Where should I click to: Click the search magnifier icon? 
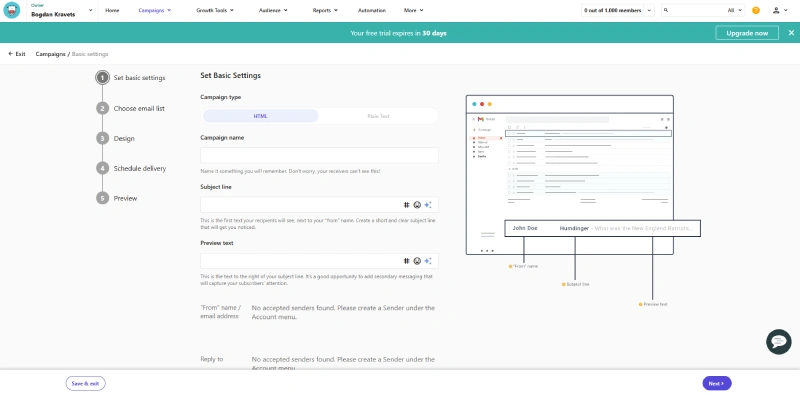tap(666, 10)
